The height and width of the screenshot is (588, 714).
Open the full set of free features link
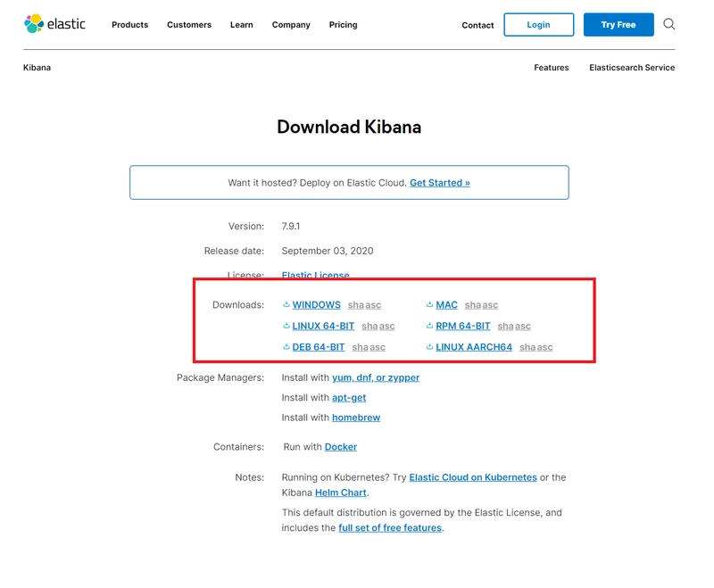coord(390,527)
